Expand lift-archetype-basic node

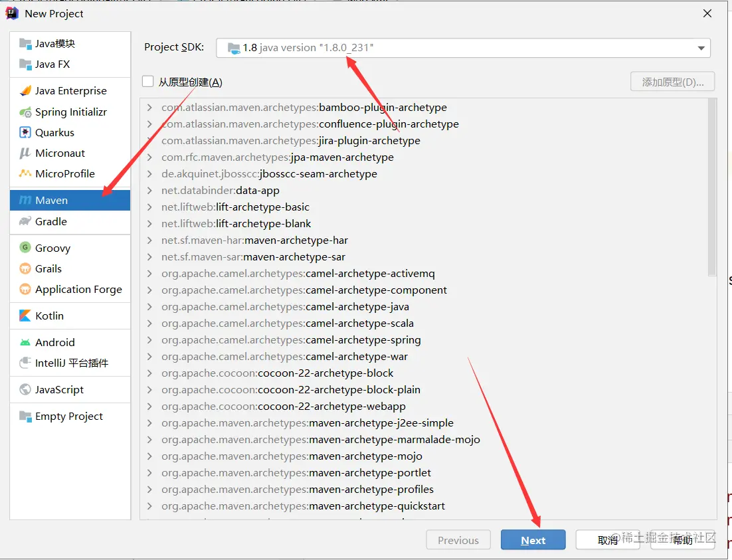(x=149, y=207)
